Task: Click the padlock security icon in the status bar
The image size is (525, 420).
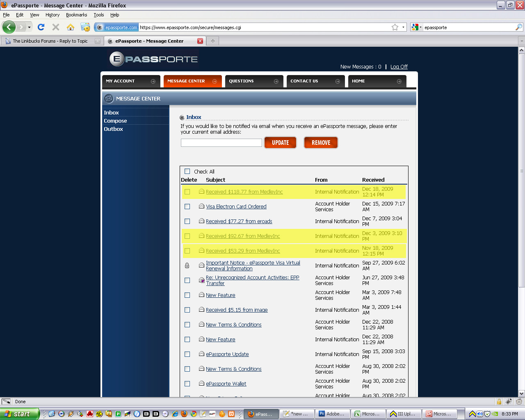Action: click(x=499, y=402)
